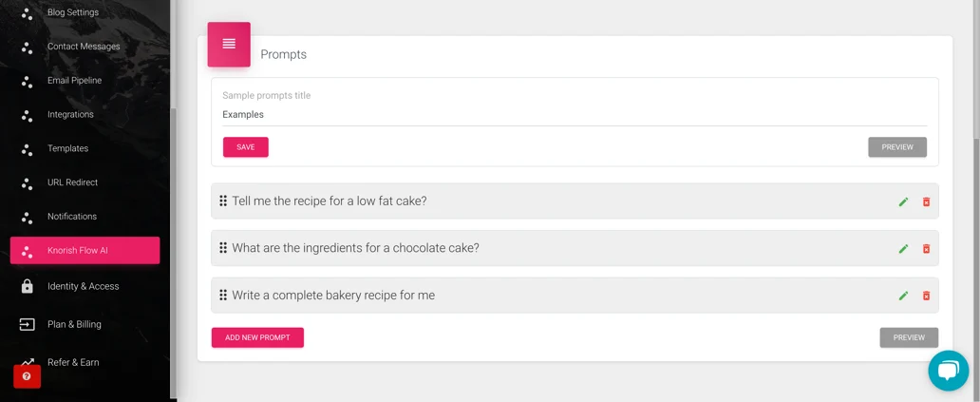Go to Identity & Access section

(x=85, y=286)
